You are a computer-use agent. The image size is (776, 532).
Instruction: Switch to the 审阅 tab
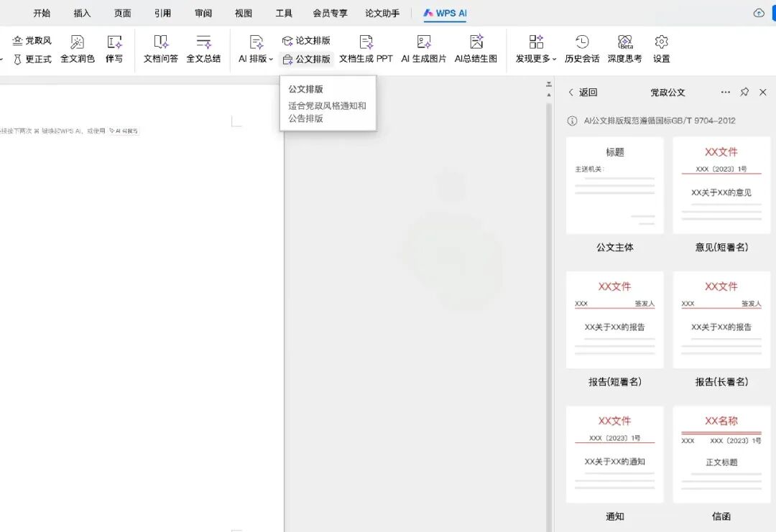point(203,14)
